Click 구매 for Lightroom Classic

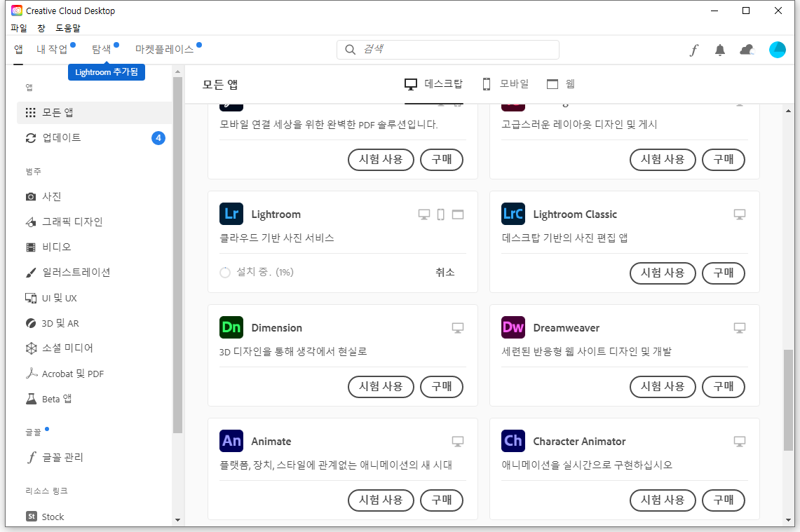[x=724, y=273]
